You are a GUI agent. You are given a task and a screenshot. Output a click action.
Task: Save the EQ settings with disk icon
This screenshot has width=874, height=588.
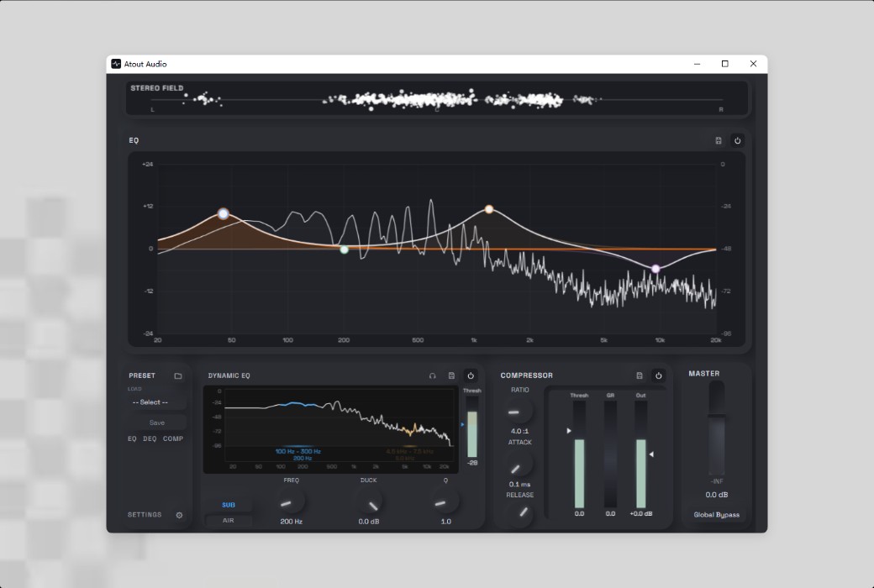(x=719, y=140)
